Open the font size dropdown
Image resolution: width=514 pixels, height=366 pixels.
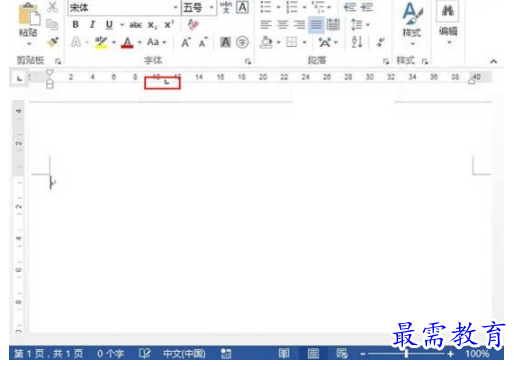pos(211,7)
